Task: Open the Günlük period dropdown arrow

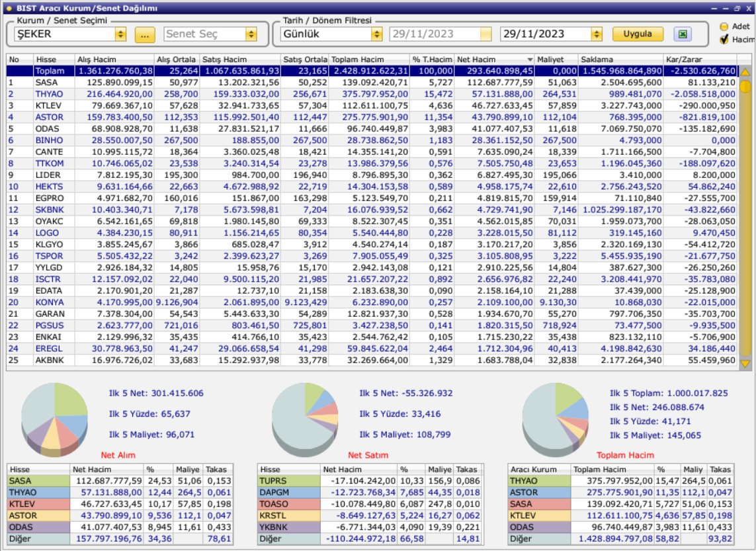Action: tap(377, 34)
